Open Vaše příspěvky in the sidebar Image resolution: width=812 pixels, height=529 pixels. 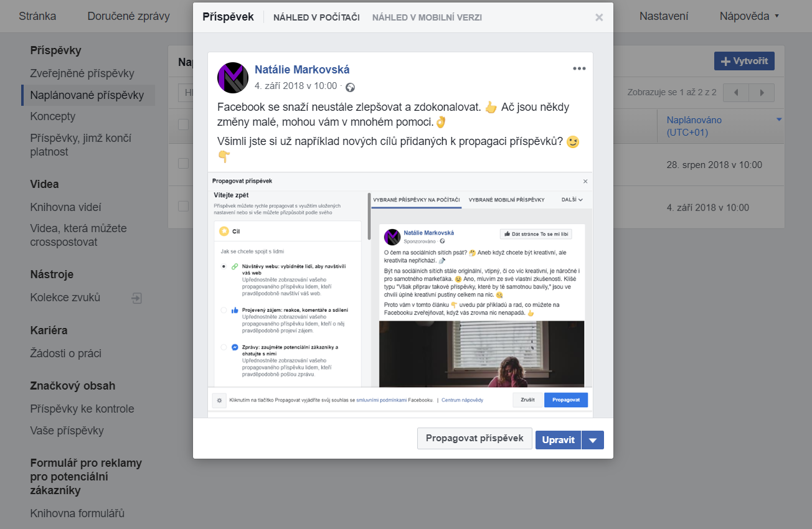click(67, 431)
